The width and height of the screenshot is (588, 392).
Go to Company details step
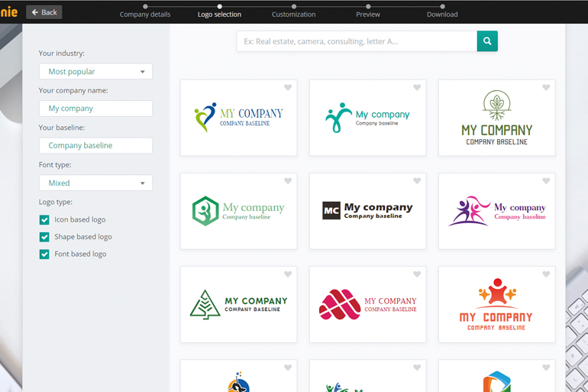pyautogui.click(x=145, y=11)
